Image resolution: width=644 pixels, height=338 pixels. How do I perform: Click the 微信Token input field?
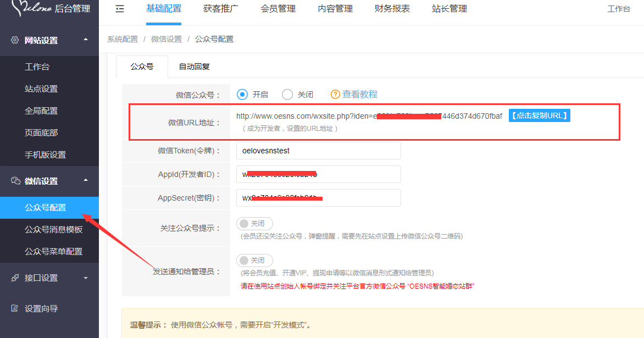tap(318, 151)
